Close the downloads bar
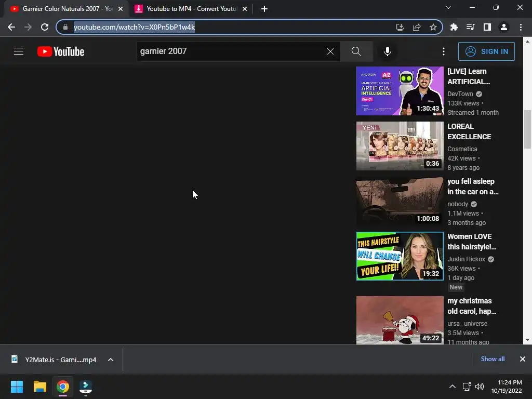532x399 pixels. tap(523, 359)
